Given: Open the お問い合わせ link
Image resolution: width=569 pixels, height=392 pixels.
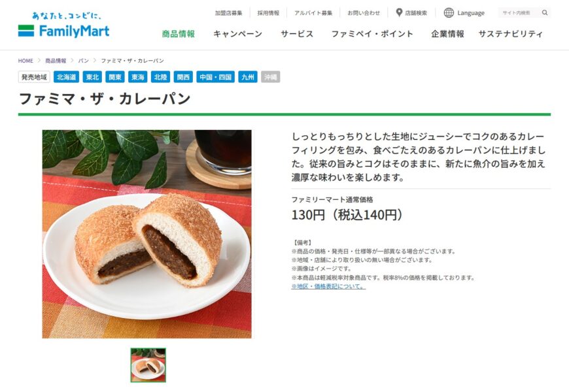Looking at the screenshot, I should click(364, 13).
